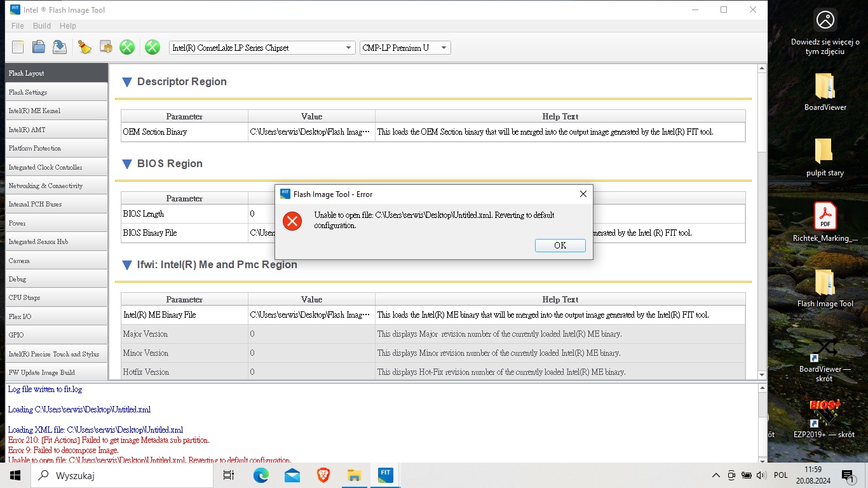Select the Internal PCH Buses tab
The height and width of the screenshot is (488, 868).
[x=57, y=204]
